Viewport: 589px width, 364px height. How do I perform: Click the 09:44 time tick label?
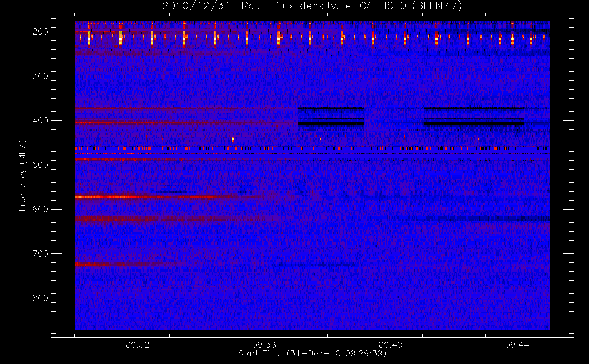(x=517, y=345)
